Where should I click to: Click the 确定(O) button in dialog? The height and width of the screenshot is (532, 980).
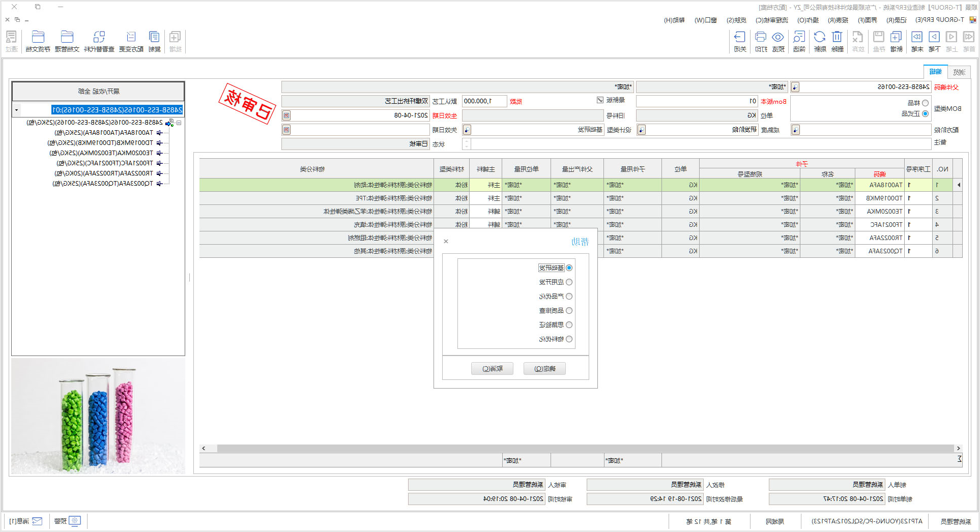pos(544,369)
